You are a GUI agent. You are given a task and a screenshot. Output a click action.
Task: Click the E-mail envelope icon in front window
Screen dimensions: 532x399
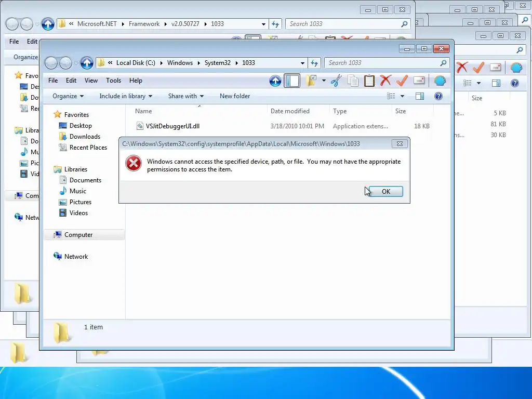tap(419, 81)
